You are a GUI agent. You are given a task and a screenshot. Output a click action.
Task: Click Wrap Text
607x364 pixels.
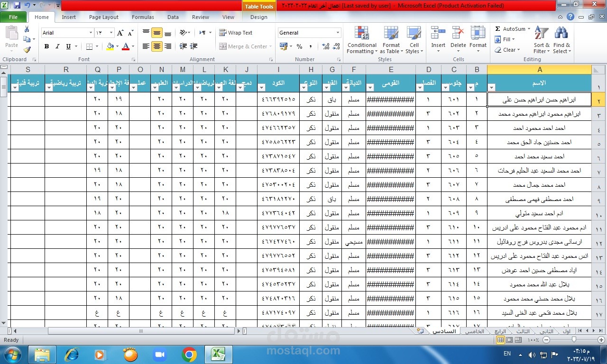[236, 33]
